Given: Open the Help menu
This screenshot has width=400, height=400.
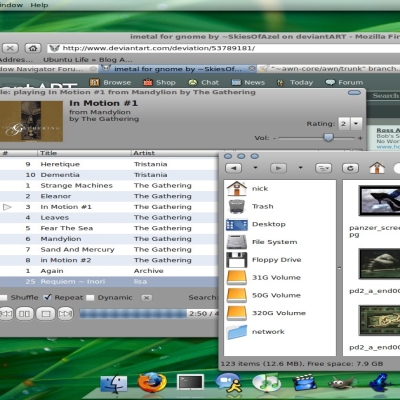Looking at the screenshot, I should tap(39, 5).
